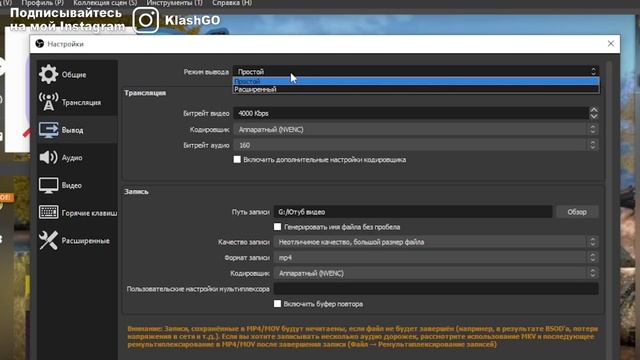Image resolution: width=640 pixels, height=360 pixels.
Task: Enable Включить буфер повтора checkbox
Action: [x=278, y=304]
